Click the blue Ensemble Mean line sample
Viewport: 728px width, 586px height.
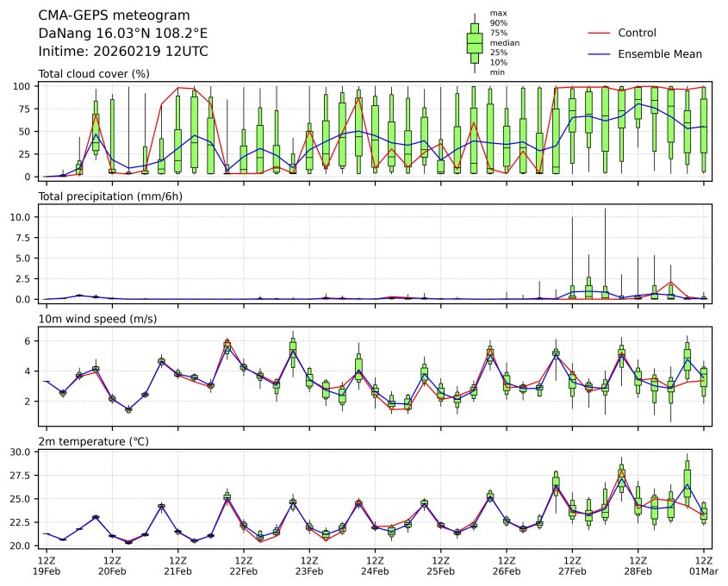599,54
